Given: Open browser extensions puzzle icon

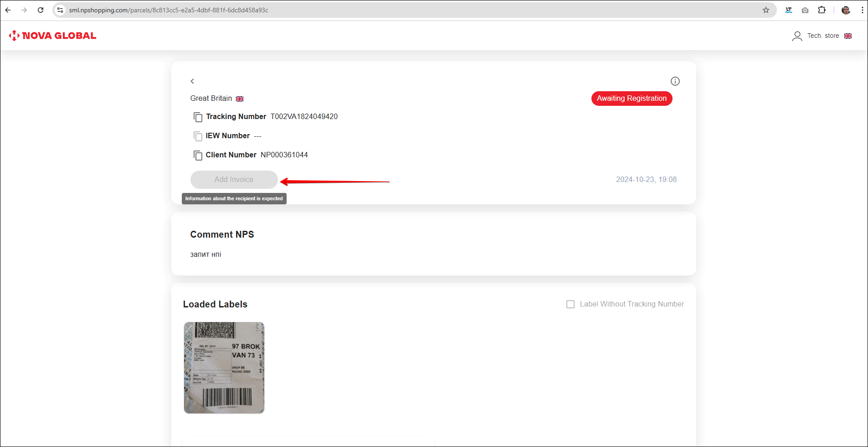Looking at the screenshot, I should (822, 10).
